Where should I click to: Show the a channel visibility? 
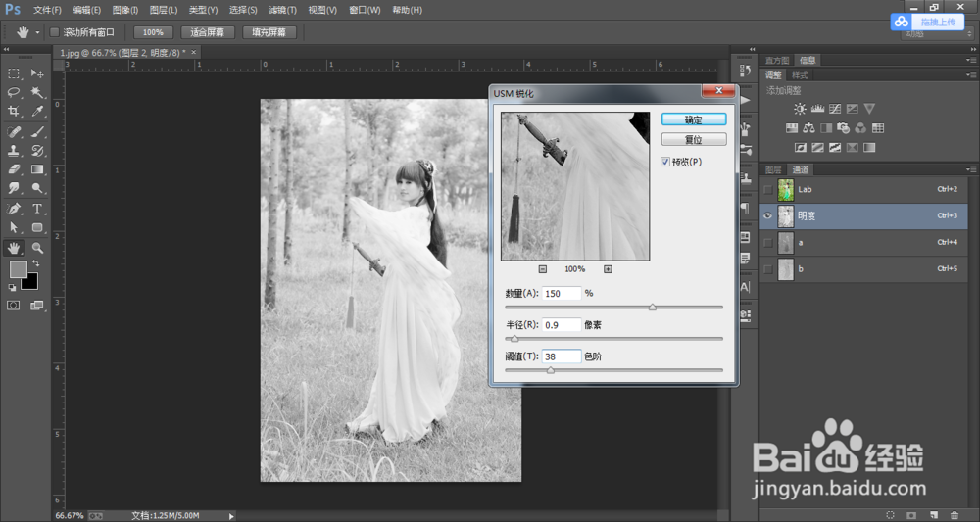(x=768, y=242)
